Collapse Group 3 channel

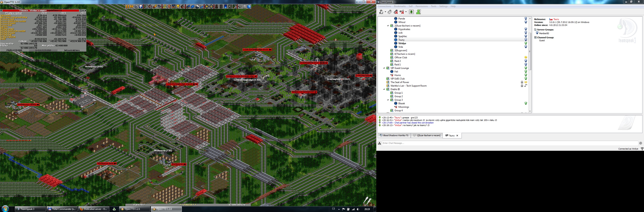click(x=388, y=100)
